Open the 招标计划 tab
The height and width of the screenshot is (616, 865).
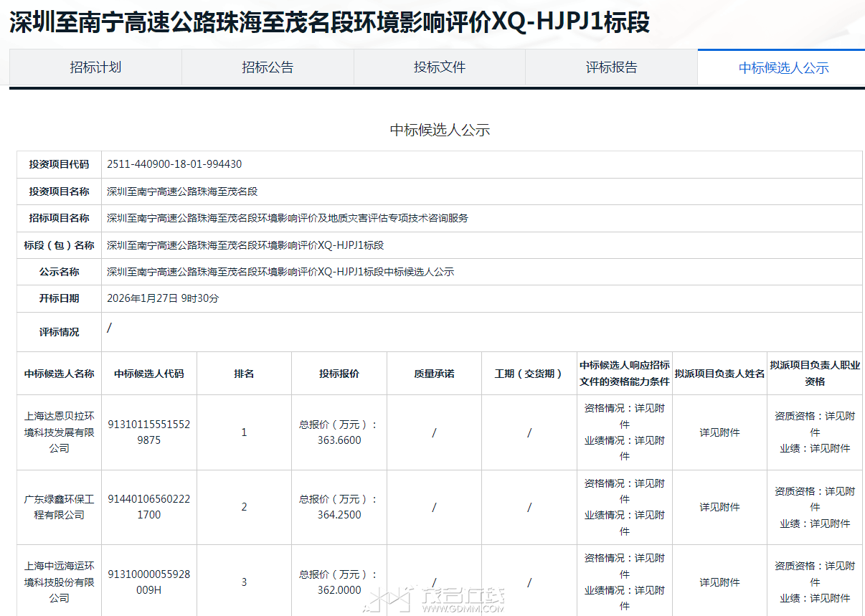pyautogui.click(x=95, y=67)
